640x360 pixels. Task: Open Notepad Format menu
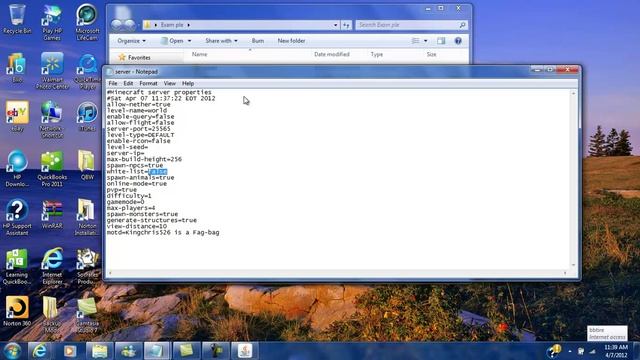(x=148, y=83)
